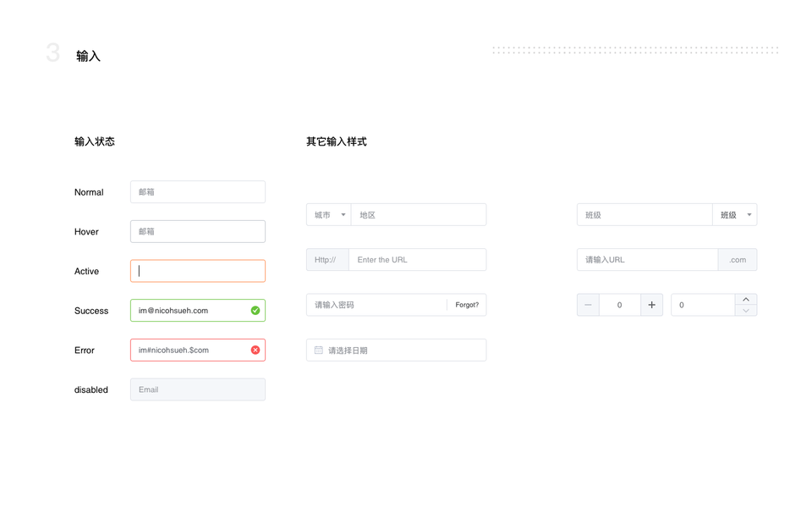Focus the Hover state 邮箱 input
The height and width of the screenshot is (508, 812).
tap(198, 231)
